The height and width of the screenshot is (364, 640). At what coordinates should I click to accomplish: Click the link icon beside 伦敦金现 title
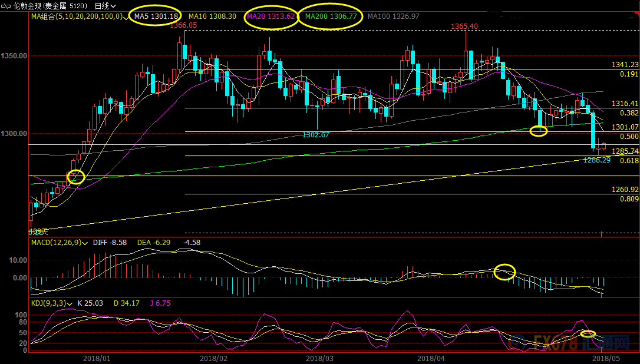click(5, 5)
